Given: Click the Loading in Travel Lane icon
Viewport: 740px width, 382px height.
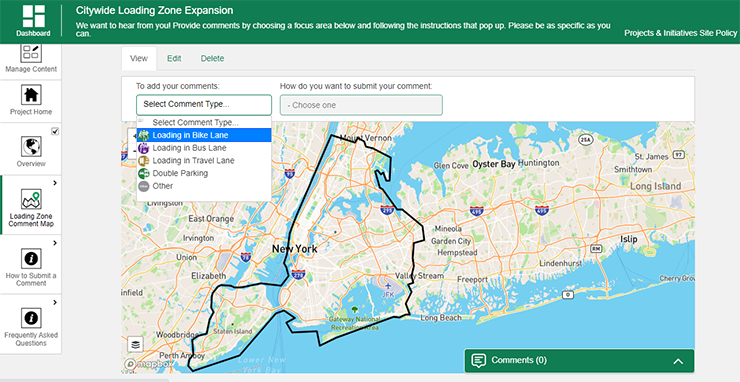Looking at the screenshot, I should pyautogui.click(x=144, y=161).
